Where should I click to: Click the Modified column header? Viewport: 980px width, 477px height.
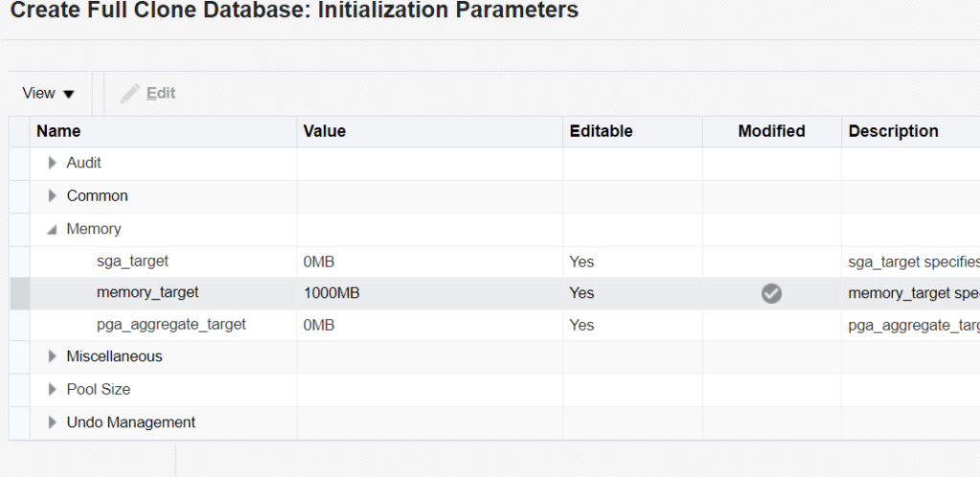pos(771,131)
